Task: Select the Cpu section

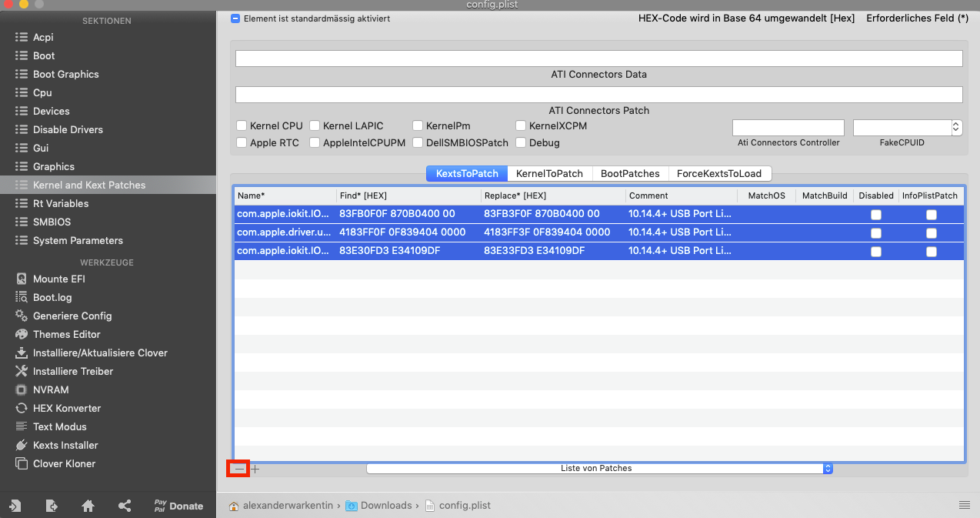Action: (42, 92)
